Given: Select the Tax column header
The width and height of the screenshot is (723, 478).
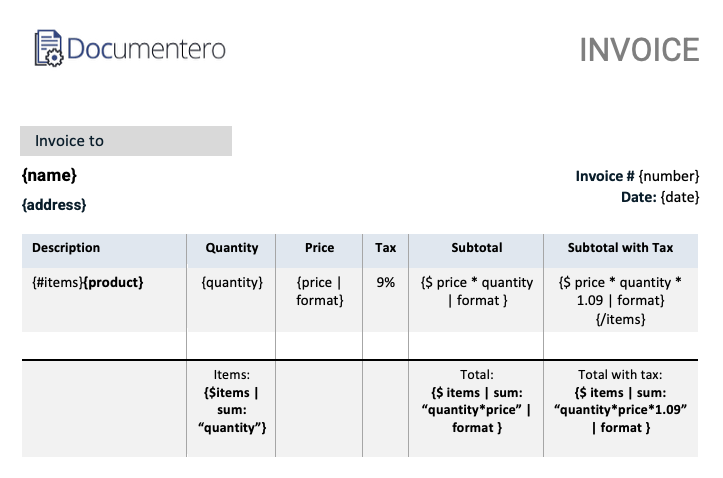Looking at the screenshot, I should [x=385, y=248].
